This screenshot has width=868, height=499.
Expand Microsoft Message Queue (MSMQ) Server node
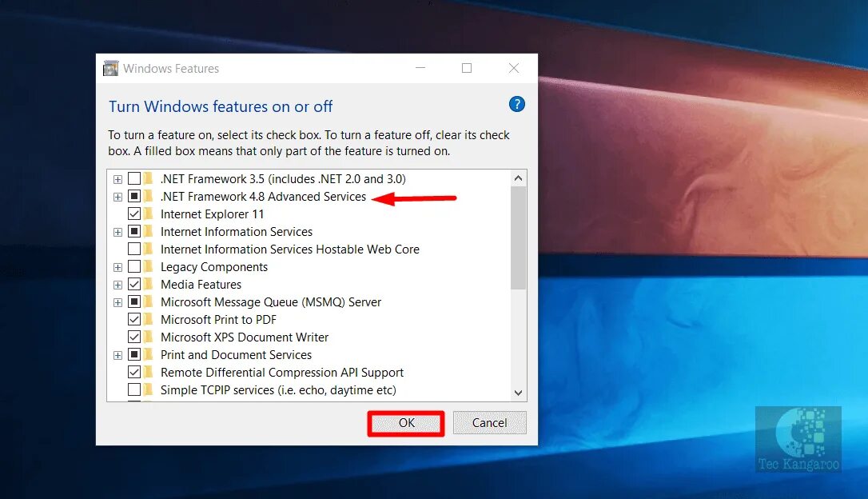coord(117,303)
